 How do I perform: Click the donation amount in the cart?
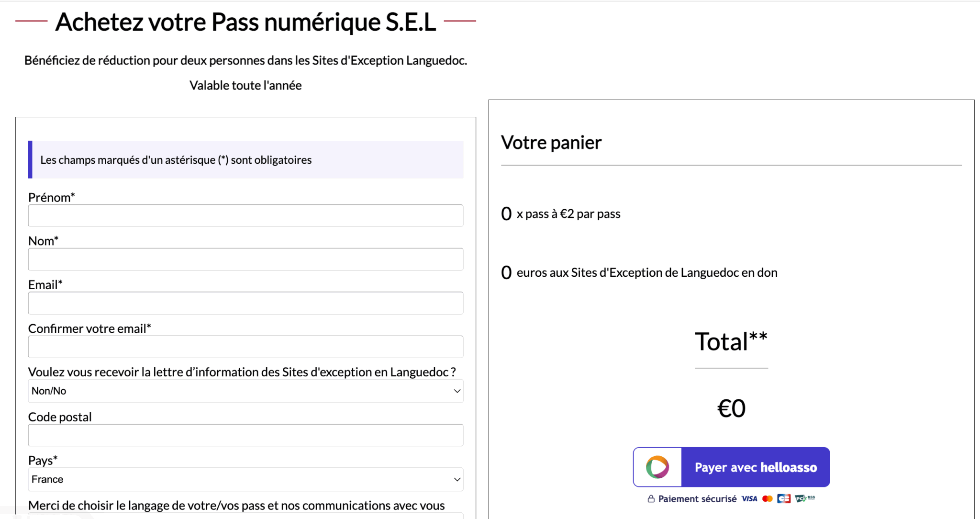click(506, 272)
